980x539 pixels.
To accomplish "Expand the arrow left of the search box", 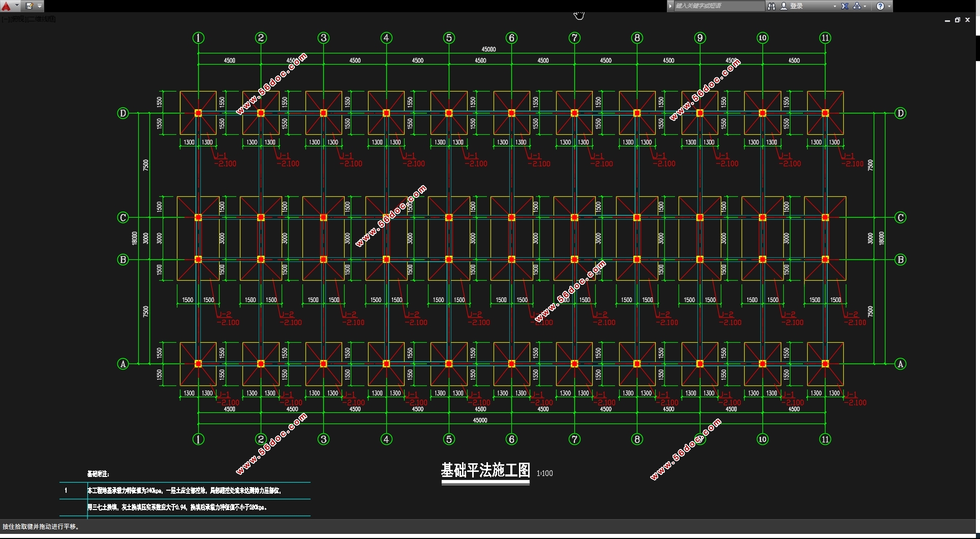I will [x=670, y=6].
